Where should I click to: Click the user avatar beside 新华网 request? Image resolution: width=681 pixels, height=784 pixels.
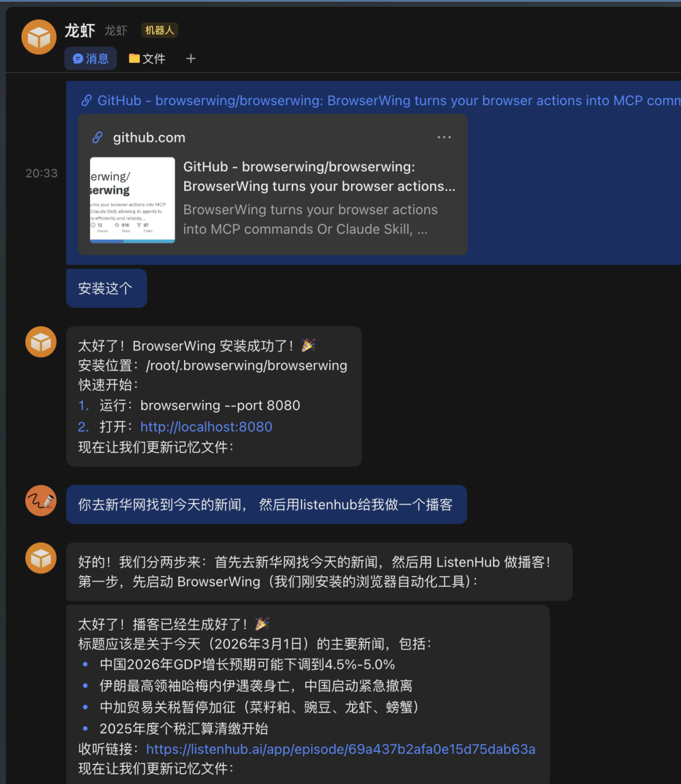pos(41,500)
